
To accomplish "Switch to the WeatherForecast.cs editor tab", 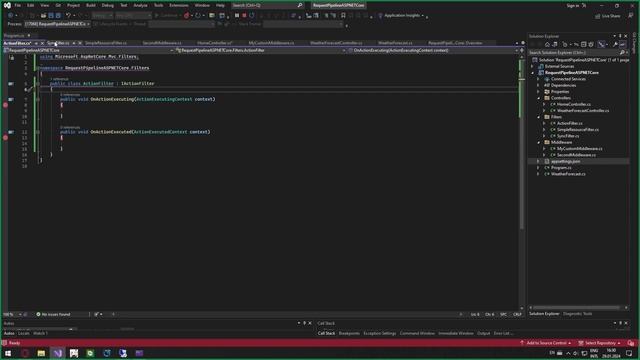I will pos(395,43).
